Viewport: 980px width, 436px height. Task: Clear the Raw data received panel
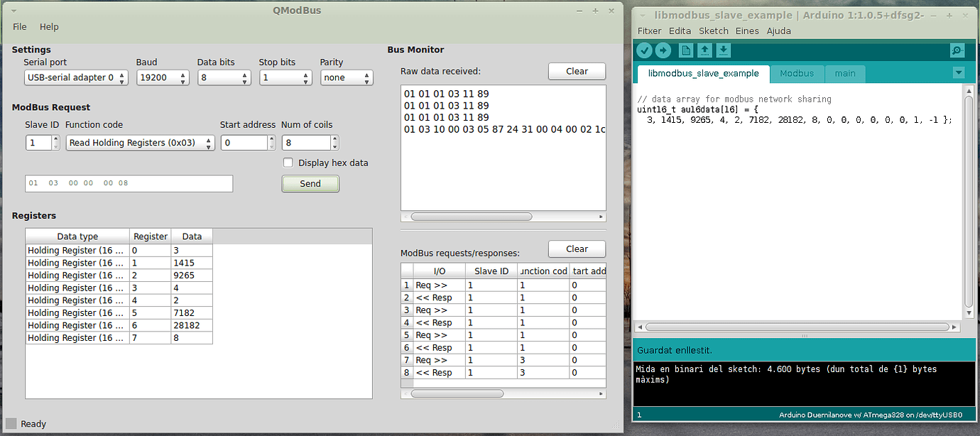[577, 71]
